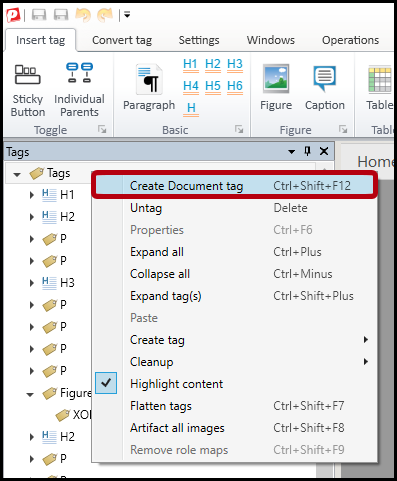Screen dimensions: 397x481
Task: Click the application logo icon
Action: [x=13, y=15]
